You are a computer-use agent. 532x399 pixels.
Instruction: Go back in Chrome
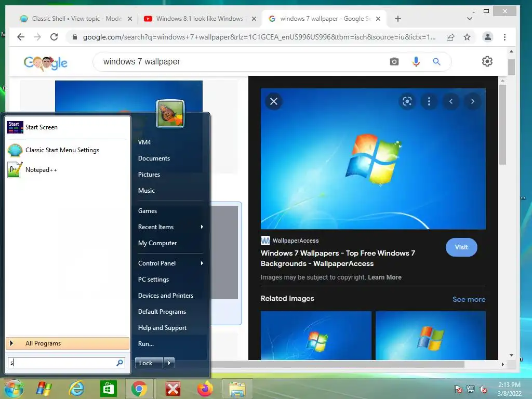21,37
